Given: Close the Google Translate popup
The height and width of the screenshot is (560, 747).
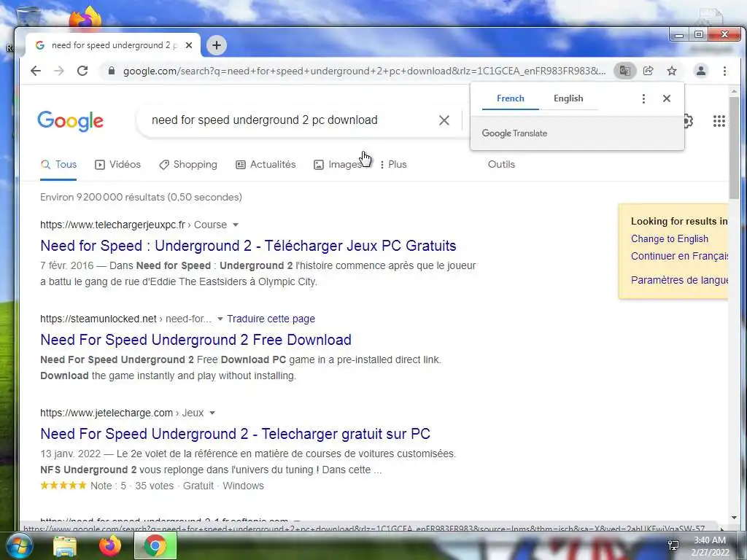Looking at the screenshot, I should (x=667, y=98).
